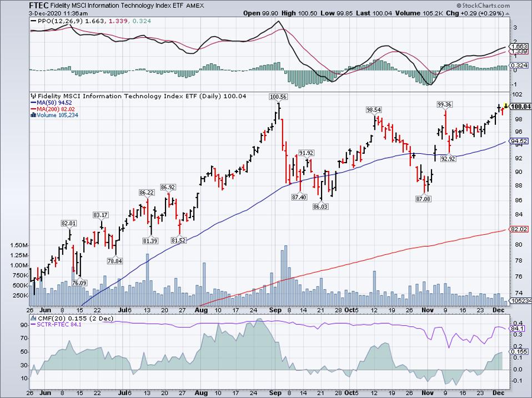Click the 1.50M volume scale label
The width and height of the screenshot is (532, 398).
19,245
